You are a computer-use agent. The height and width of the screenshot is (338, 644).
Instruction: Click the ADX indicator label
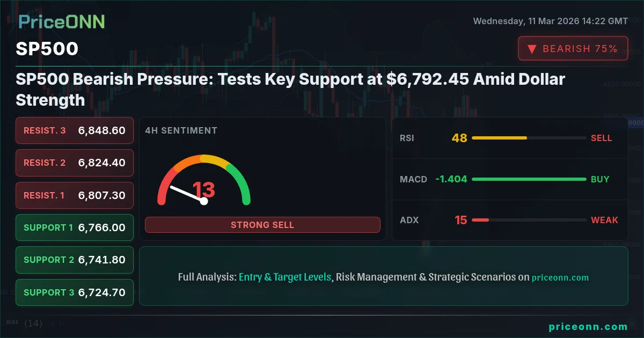pyautogui.click(x=409, y=220)
